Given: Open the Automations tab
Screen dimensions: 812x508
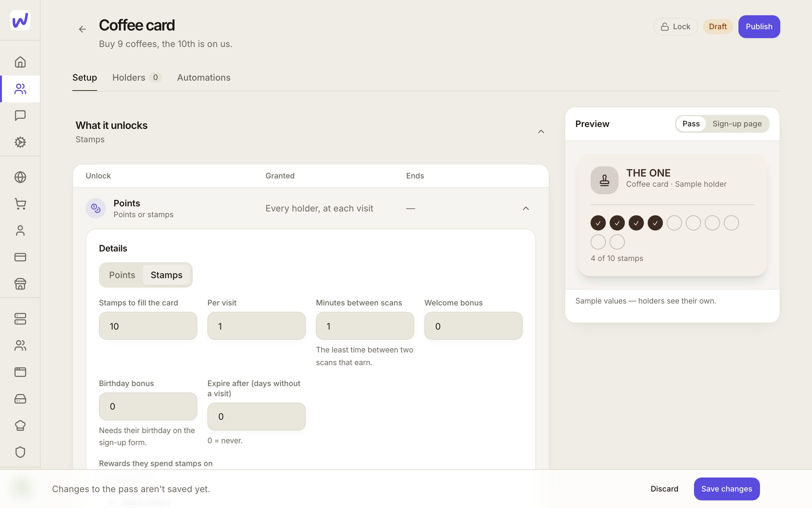Looking at the screenshot, I should 204,77.
